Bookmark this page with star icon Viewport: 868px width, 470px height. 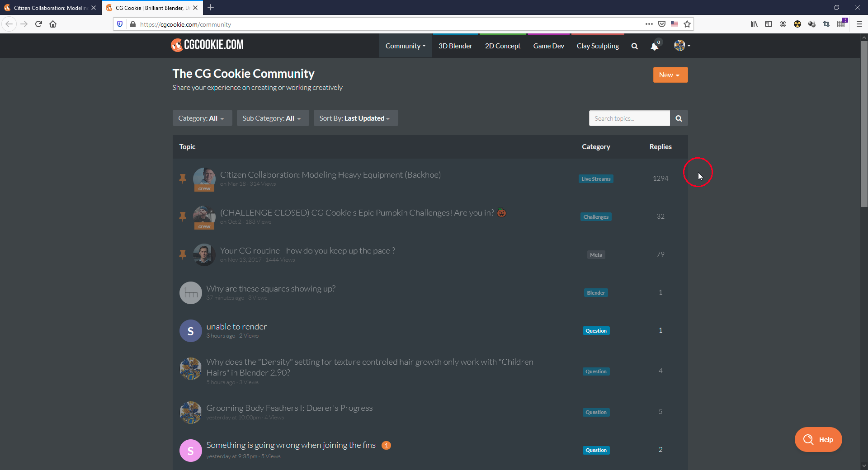tap(687, 24)
